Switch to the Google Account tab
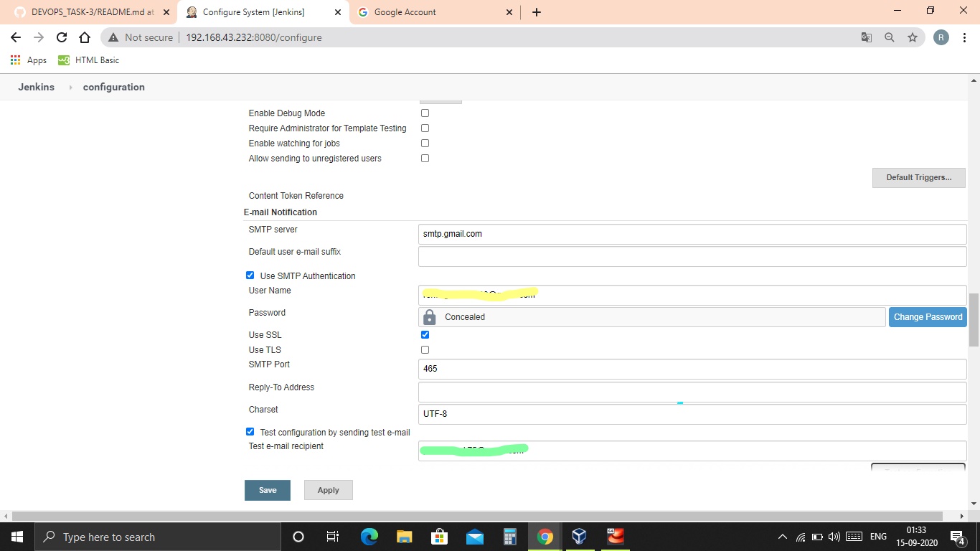 pyautogui.click(x=435, y=12)
